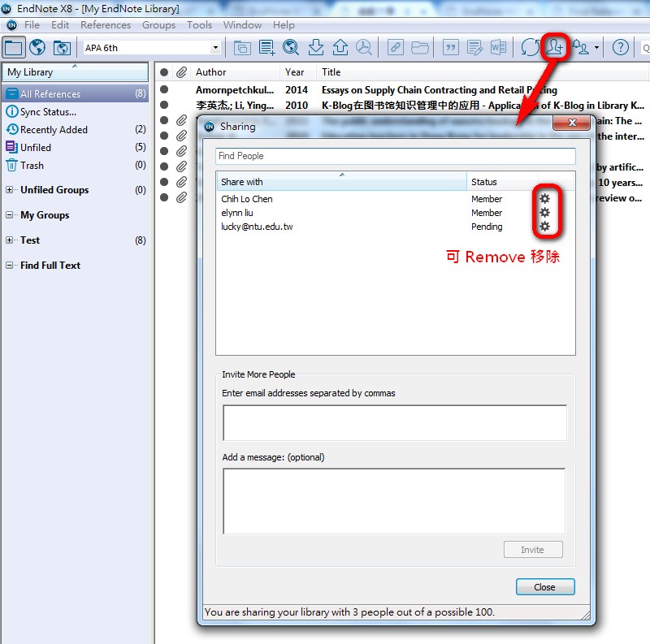Image resolution: width=650 pixels, height=644 pixels.
Task: Open the Window menu
Action: (242, 25)
